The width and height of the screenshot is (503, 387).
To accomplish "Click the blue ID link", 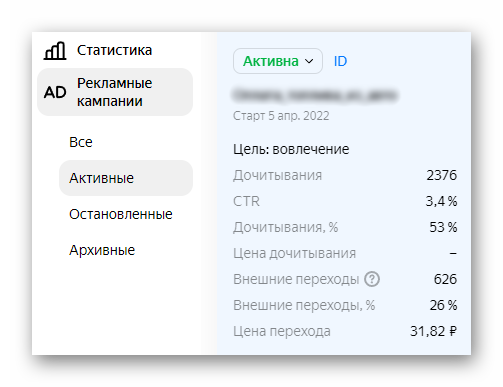I will coord(340,61).
